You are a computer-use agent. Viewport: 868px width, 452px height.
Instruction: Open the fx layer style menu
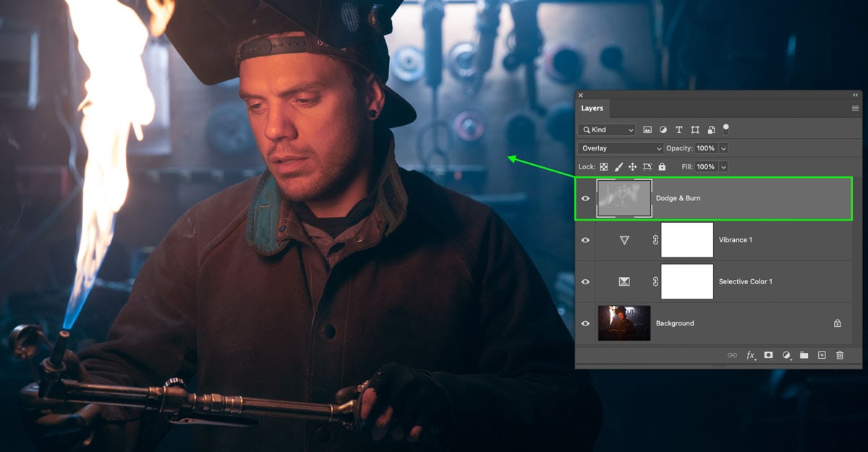[751, 355]
